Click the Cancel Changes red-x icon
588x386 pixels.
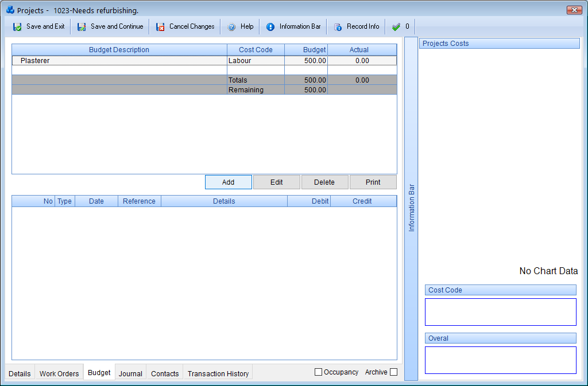point(160,27)
